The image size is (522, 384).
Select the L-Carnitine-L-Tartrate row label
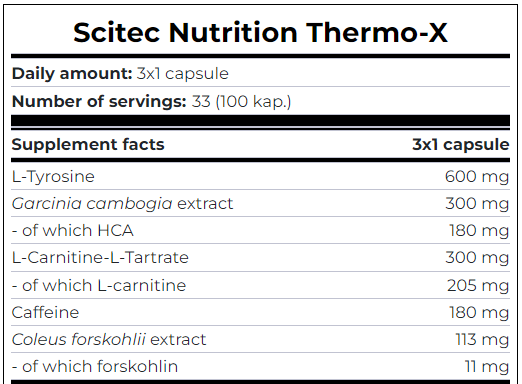click(100, 258)
